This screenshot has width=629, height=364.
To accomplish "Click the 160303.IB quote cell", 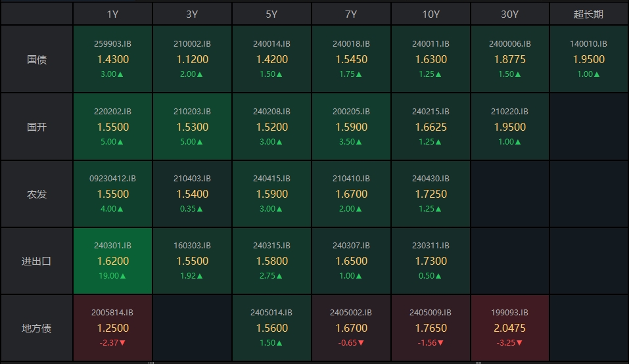I will (x=192, y=261).
